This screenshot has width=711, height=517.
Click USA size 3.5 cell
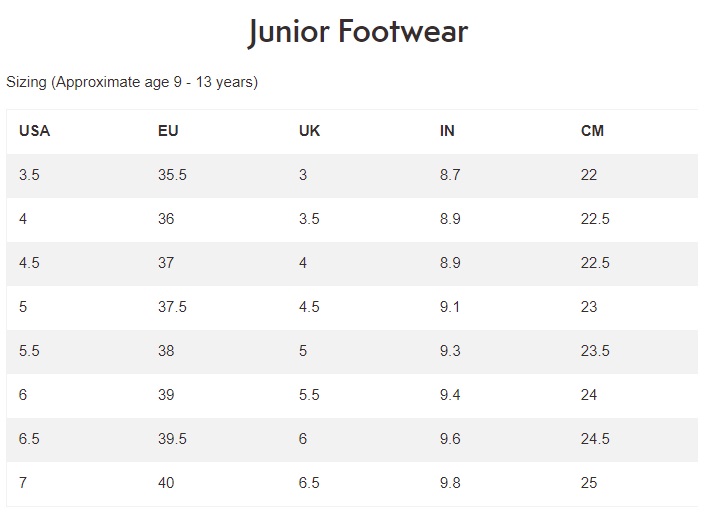(x=29, y=175)
